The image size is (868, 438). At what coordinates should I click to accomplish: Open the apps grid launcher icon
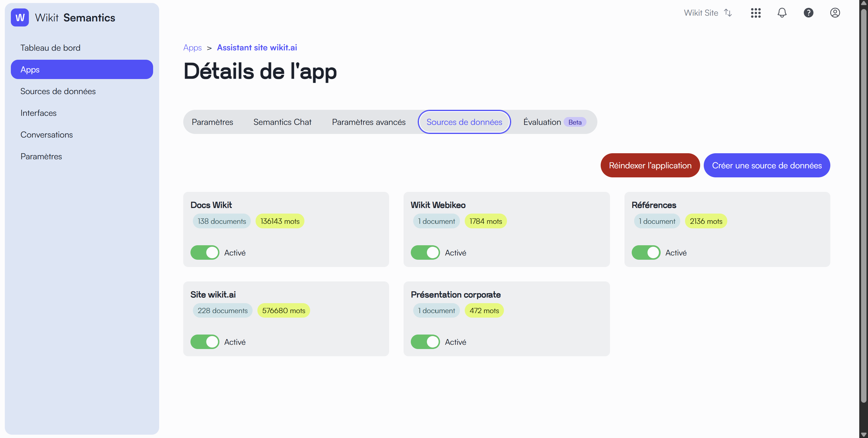pyautogui.click(x=756, y=13)
